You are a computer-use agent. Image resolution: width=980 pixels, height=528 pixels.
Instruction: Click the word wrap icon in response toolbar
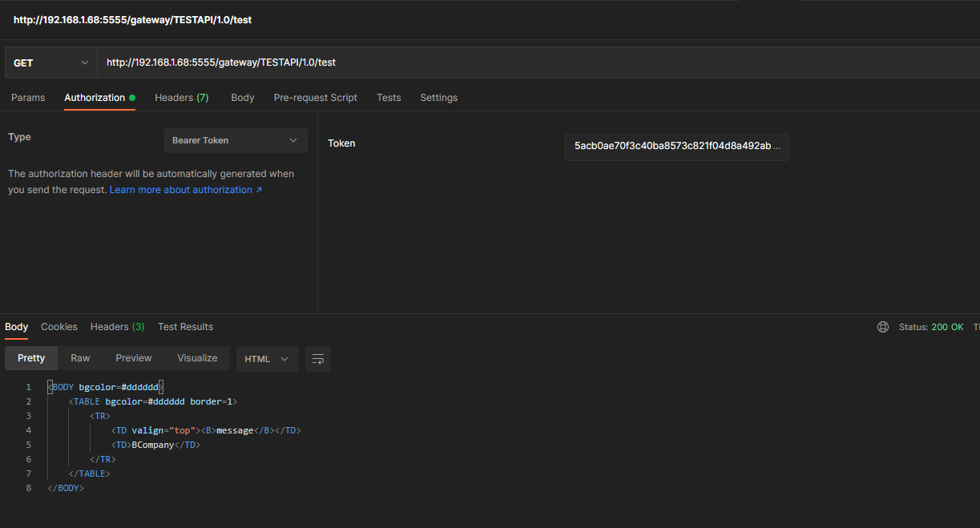318,359
